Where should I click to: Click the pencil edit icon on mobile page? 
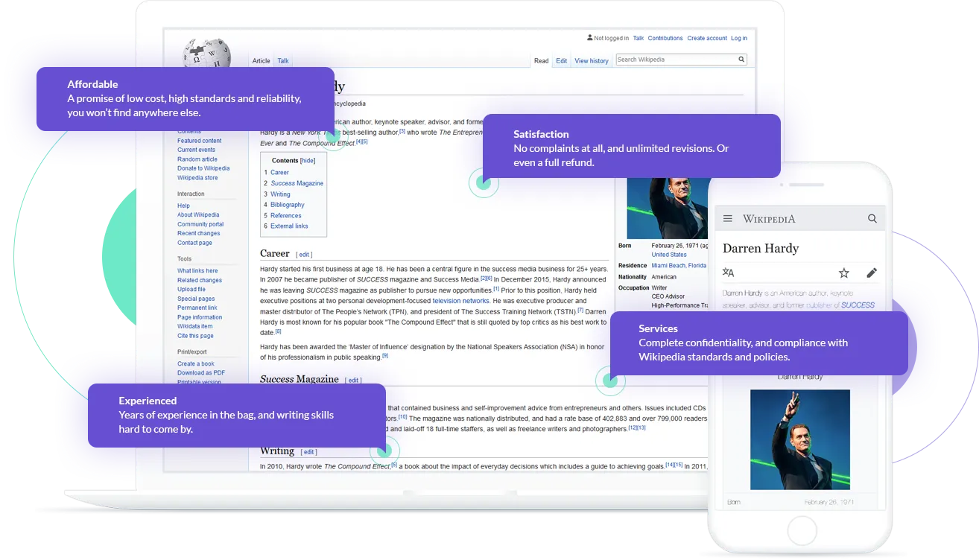click(x=872, y=273)
